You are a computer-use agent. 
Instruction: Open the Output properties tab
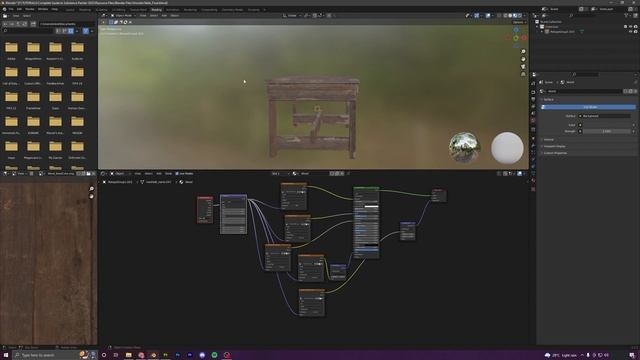pyautogui.click(x=533, y=99)
